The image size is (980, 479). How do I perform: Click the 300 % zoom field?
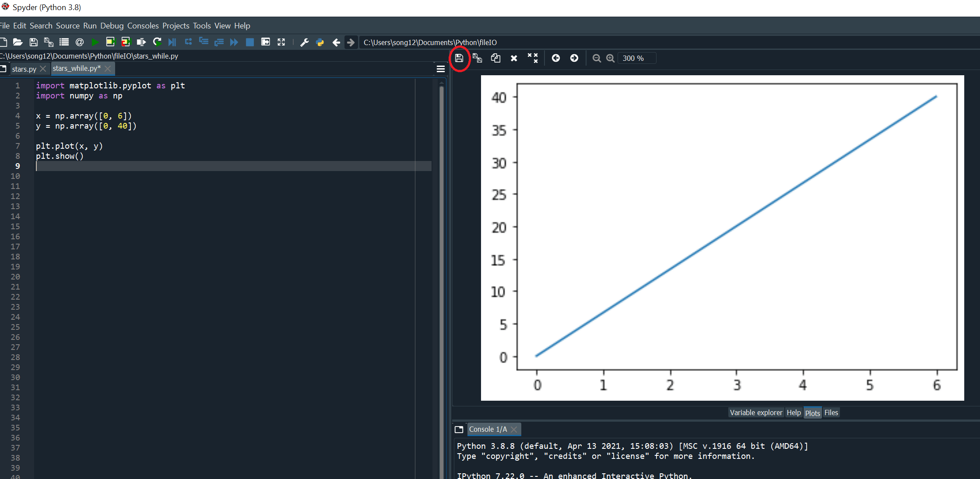(x=636, y=58)
